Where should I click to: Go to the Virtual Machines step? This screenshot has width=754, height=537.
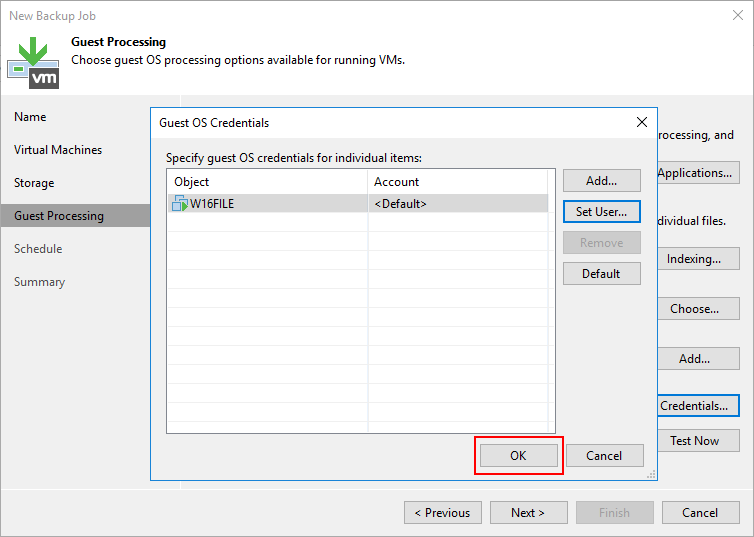click(58, 150)
